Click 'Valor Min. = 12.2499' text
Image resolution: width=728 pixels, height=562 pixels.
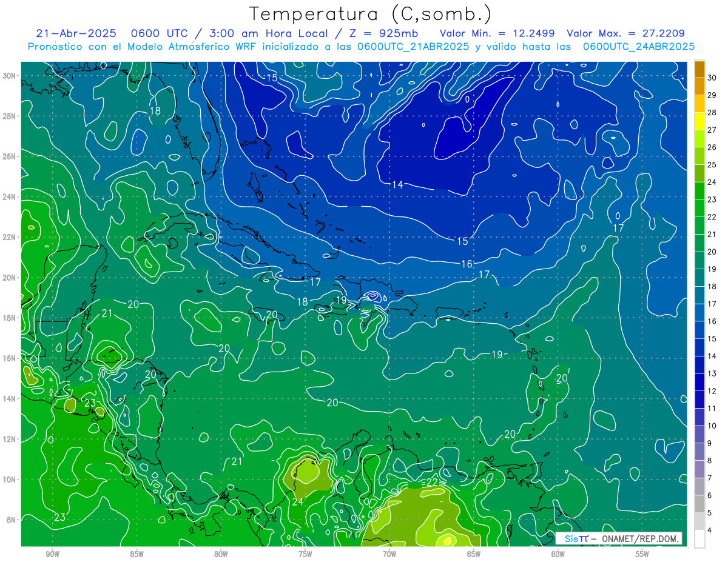click(498, 33)
